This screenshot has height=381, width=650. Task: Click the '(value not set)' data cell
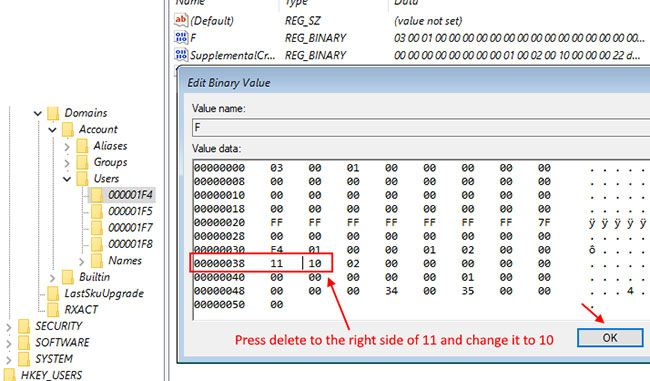[428, 21]
